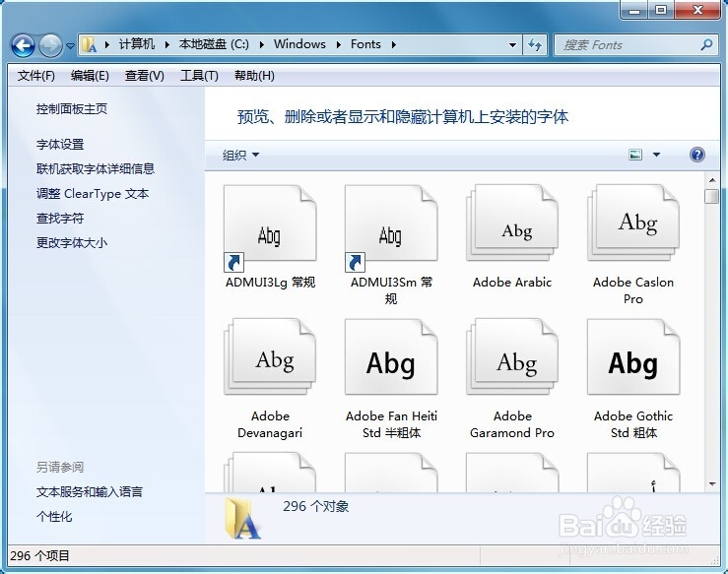
Task: Close the Fonts window
Action: [x=697, y=10]
